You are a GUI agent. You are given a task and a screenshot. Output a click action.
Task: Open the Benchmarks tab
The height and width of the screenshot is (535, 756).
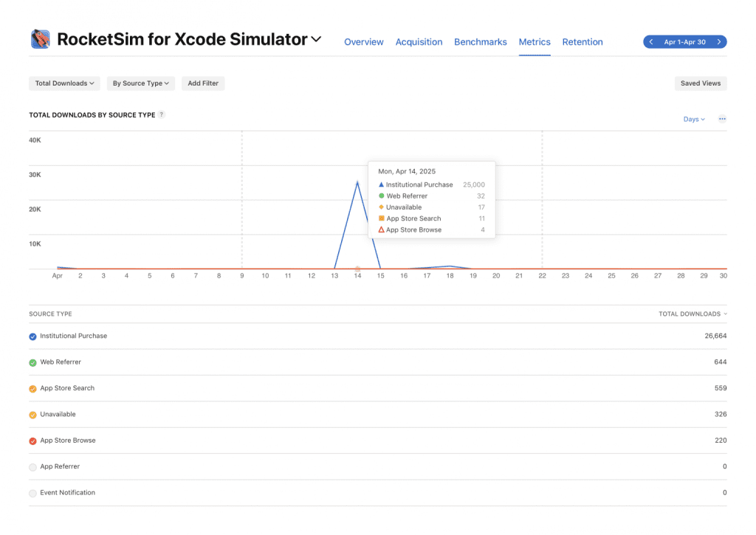coord(481,42)
